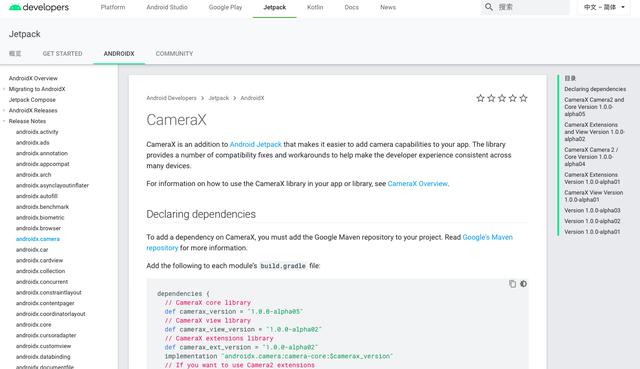This screenshot has height=369, width=640.
Task: Open the Google Play top menu
Action: tap(225, 7)
